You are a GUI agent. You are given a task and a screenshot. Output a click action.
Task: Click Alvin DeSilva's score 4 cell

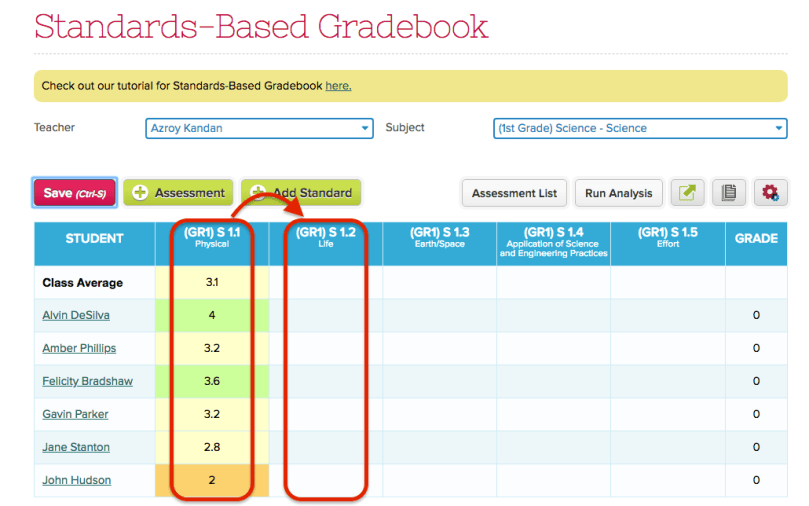pyautogui.click(x=212, y=315)
